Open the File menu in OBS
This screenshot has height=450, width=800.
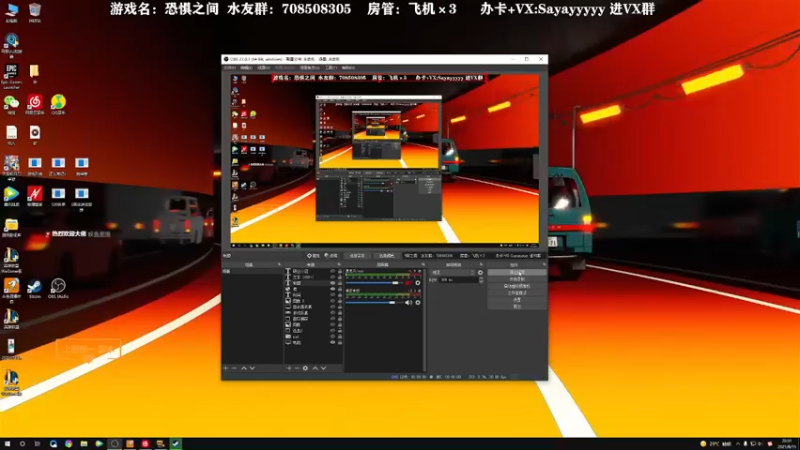pos(230,68)
